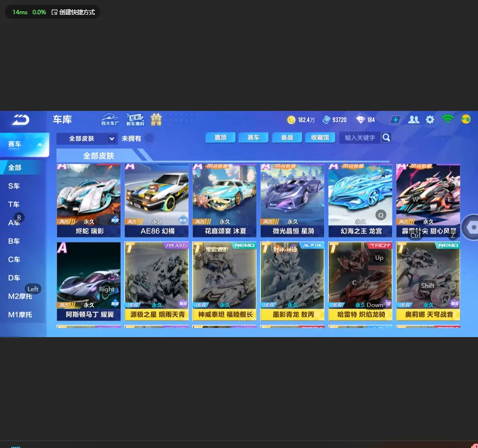
Task: Select the 源极之星 烟雨天青 car card
Action: (157, 281)
